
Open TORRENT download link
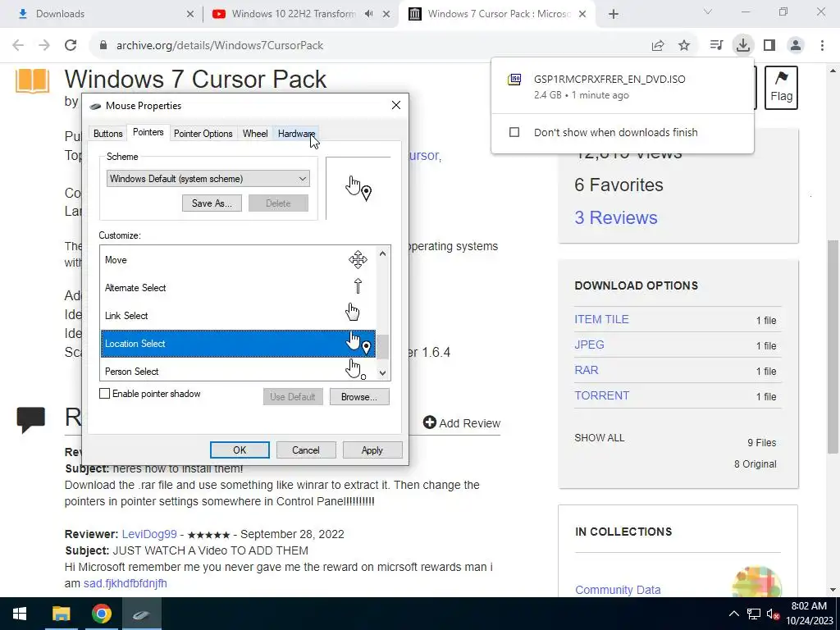click(x=601, y=395)
